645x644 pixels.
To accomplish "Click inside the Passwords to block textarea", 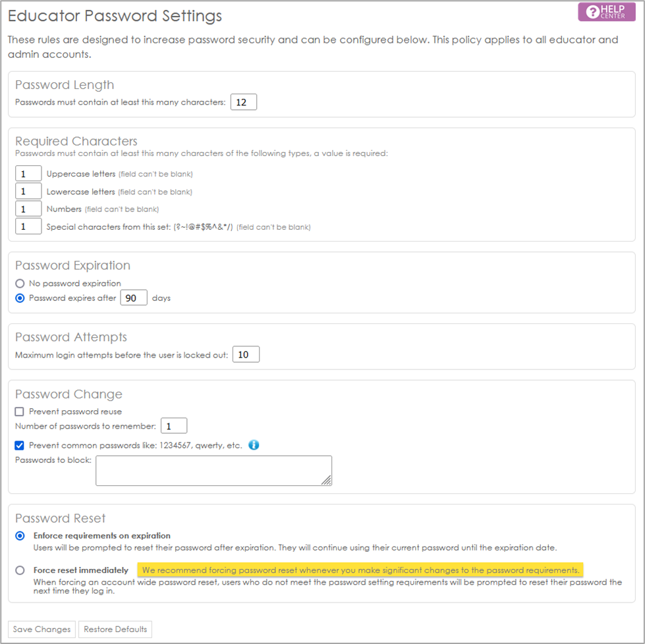I will (x=211, y=470).
